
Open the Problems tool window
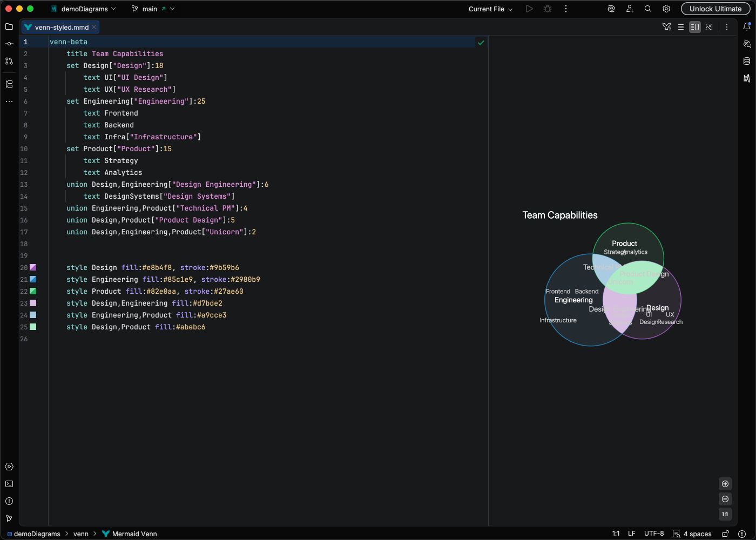click(x=9, y=501)
